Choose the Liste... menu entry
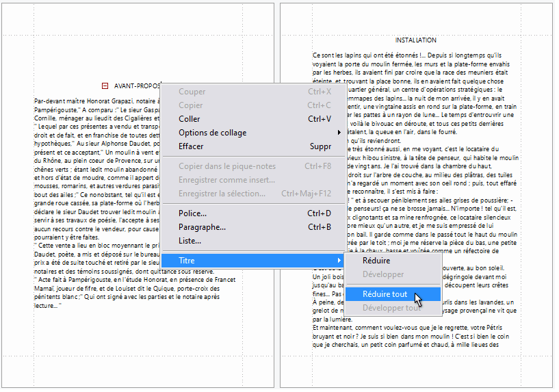 pos(190,241)
